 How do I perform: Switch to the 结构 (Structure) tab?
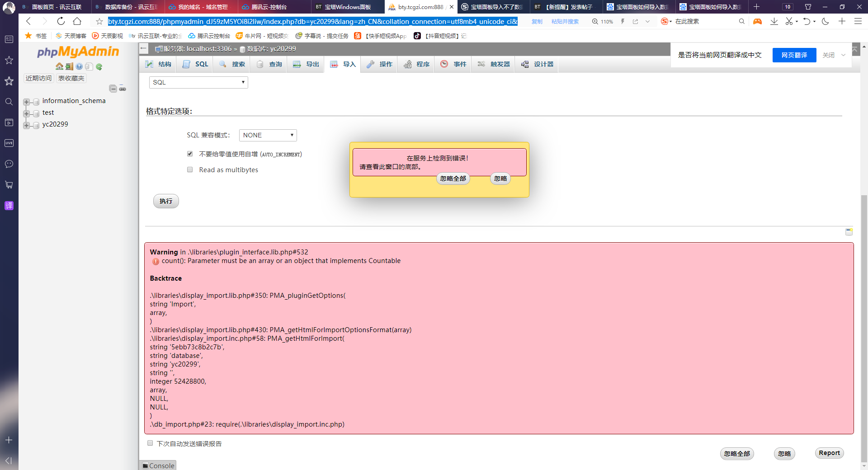point(158,64)
